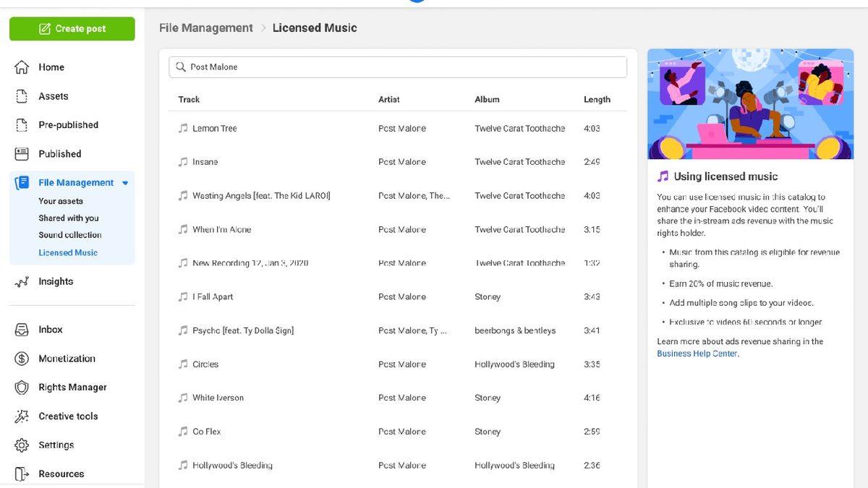Open Assets via its document icon
This screenshot has width=868, height=488.
(22, 96)
